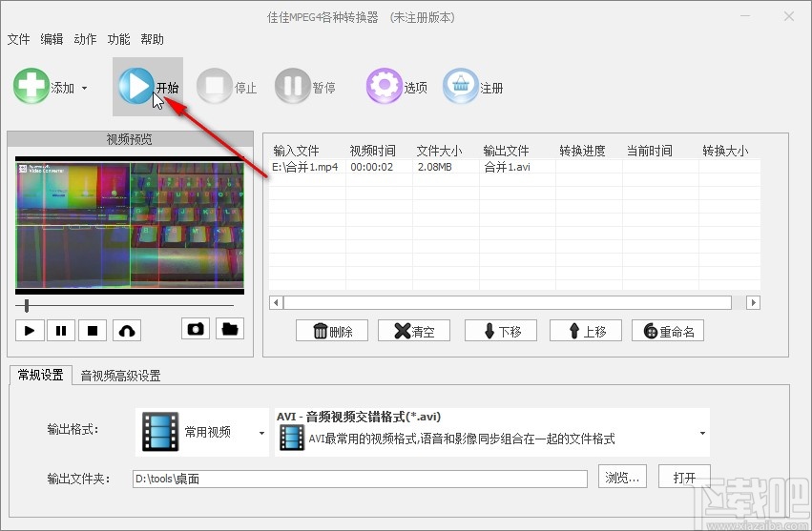Close the converter window

pyautogui.click(x=789, y=16)
